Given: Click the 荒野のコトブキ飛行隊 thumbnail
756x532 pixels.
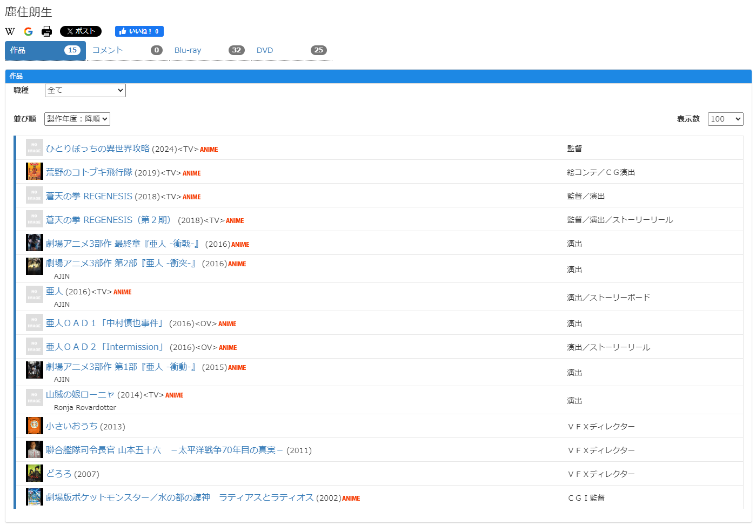Looking at the screenshot, I should tap(35, 172).
